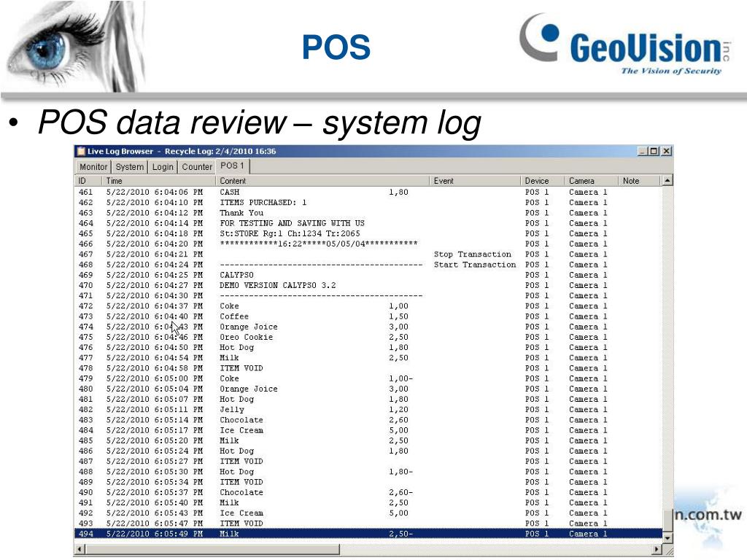Sort the log by Device column

[543, 181]
